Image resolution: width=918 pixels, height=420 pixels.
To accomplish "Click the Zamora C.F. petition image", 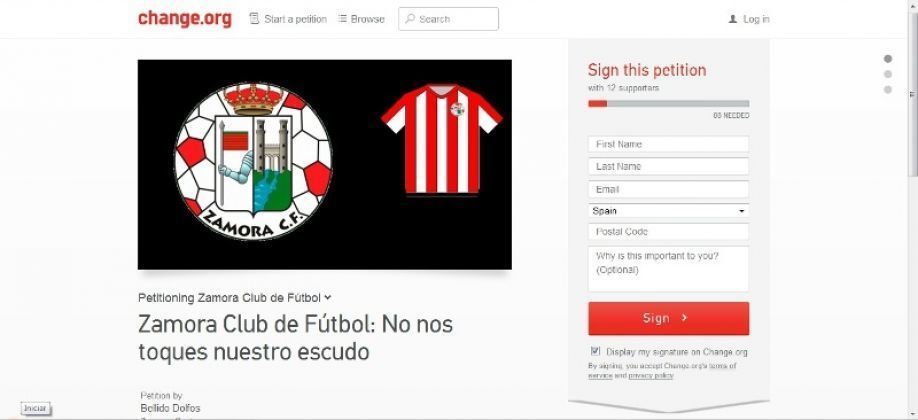I will (324, 165).
